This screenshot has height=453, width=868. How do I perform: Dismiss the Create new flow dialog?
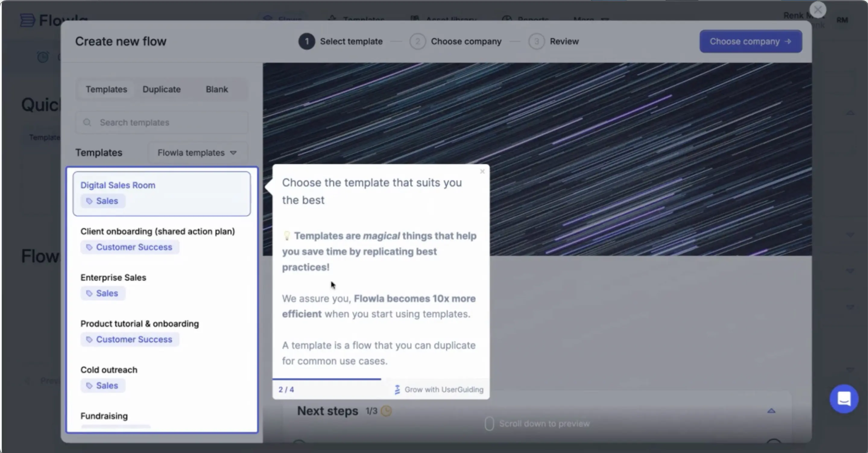click(817, 10)
